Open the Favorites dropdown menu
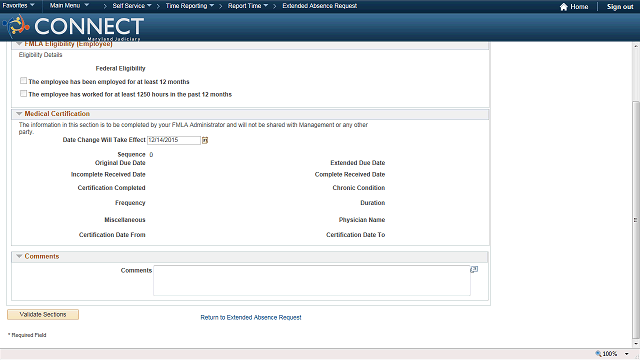Viewport: 640px width, 360px height. pyautogui.click(x=18, y=6)
